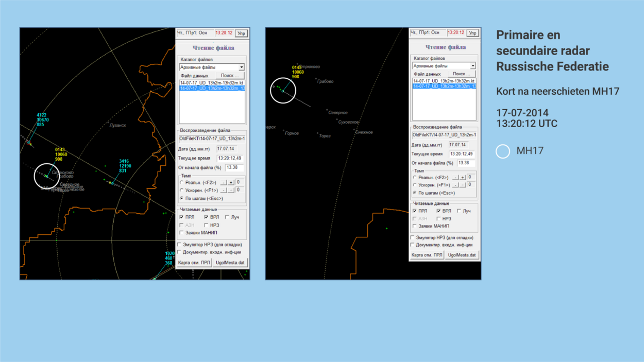The image size is (644, 362).
Task: Toggle ПРЛ checkbox in left panel
Action: point(182,217)
